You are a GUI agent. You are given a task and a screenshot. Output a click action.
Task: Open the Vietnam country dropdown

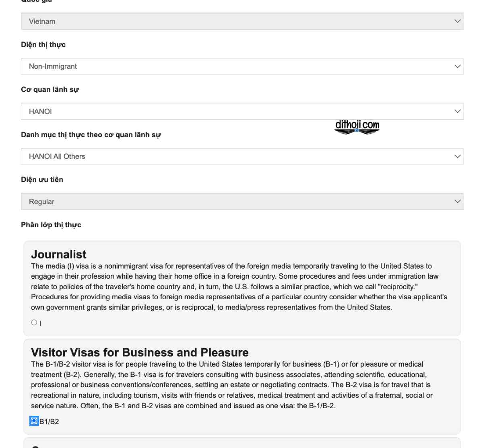tap(242, 21)
